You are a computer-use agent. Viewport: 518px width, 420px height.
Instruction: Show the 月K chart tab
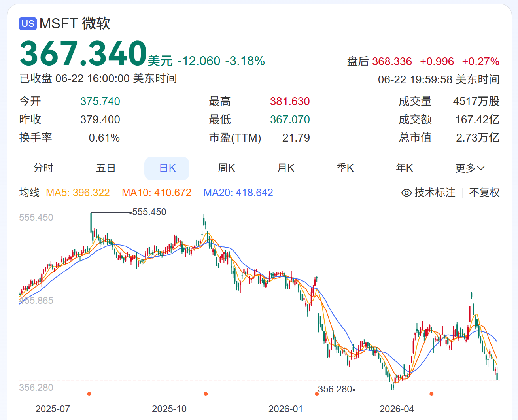tap(286, 168)
